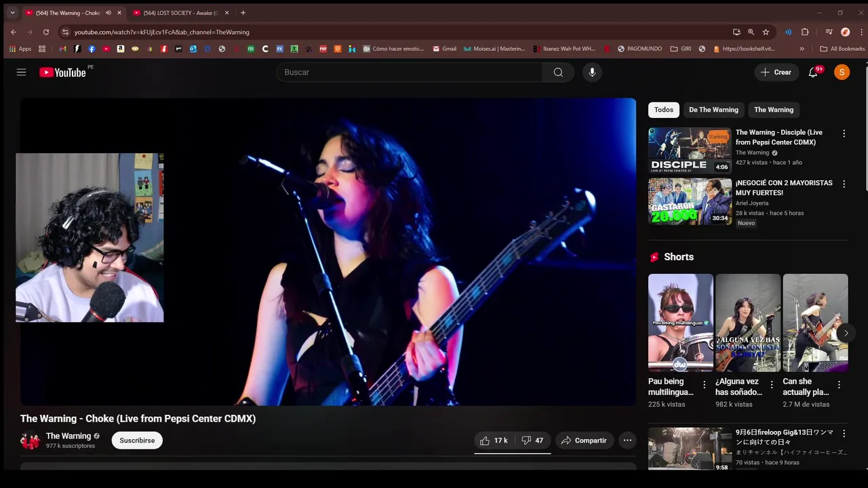Open more actions next to Compartir

[627, 441]
